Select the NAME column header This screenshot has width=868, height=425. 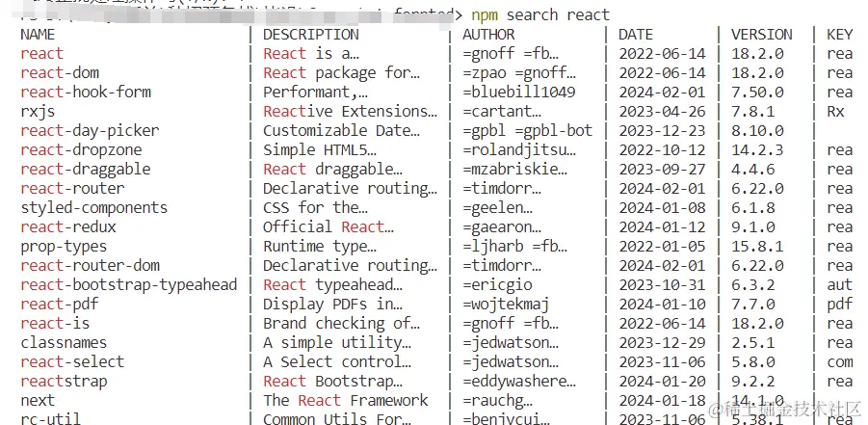38,35
